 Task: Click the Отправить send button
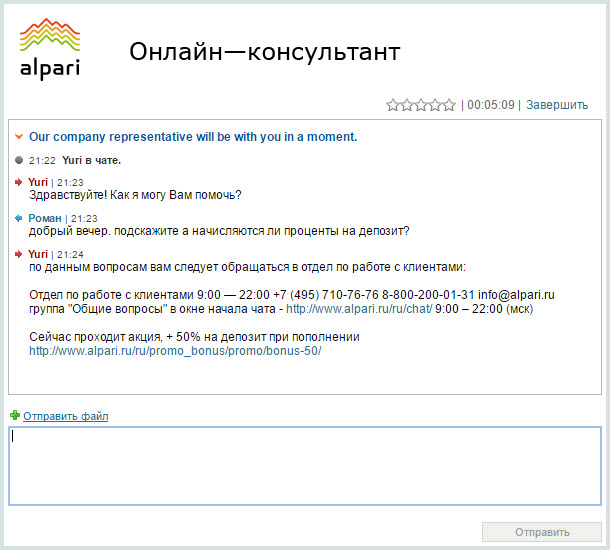(542, 532)
